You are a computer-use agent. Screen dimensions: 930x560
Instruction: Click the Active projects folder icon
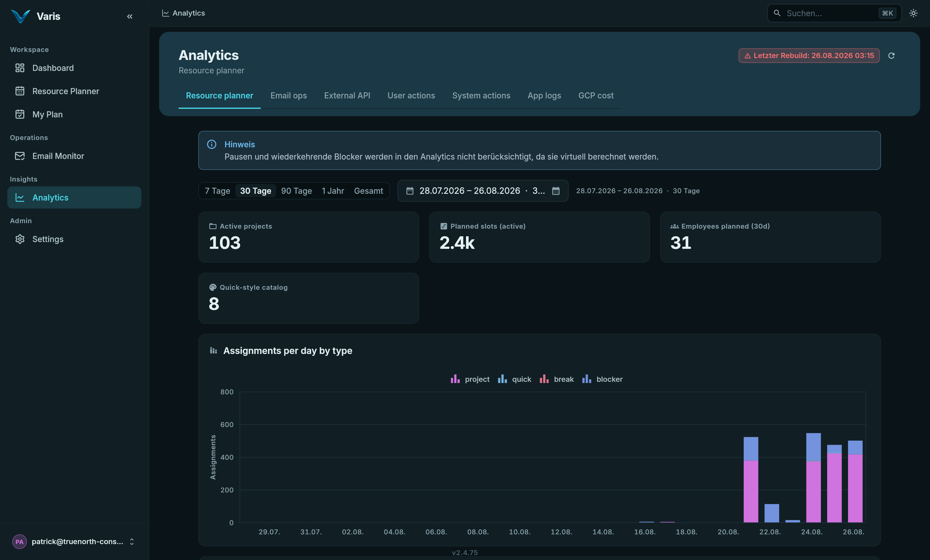pos(213,226)
